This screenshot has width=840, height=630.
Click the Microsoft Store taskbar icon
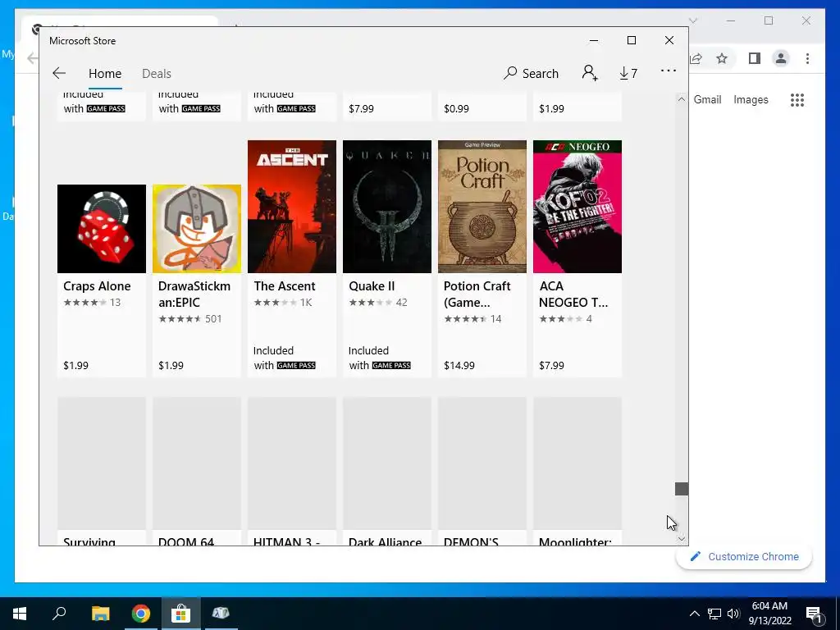tap(181, 614)
